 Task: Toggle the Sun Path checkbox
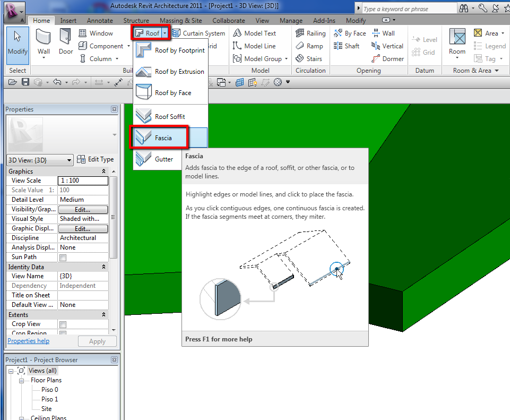point(63,258)
